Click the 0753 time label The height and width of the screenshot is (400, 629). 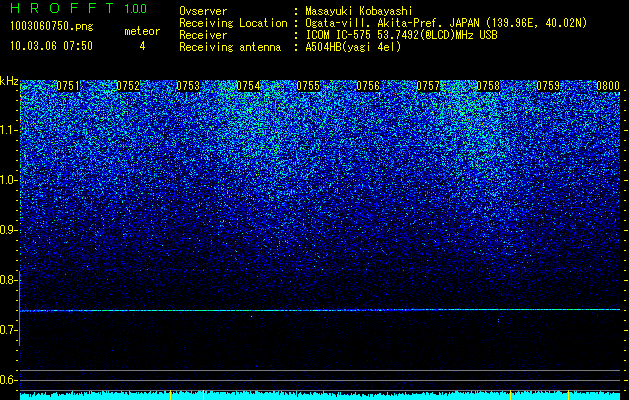point(188,86)
